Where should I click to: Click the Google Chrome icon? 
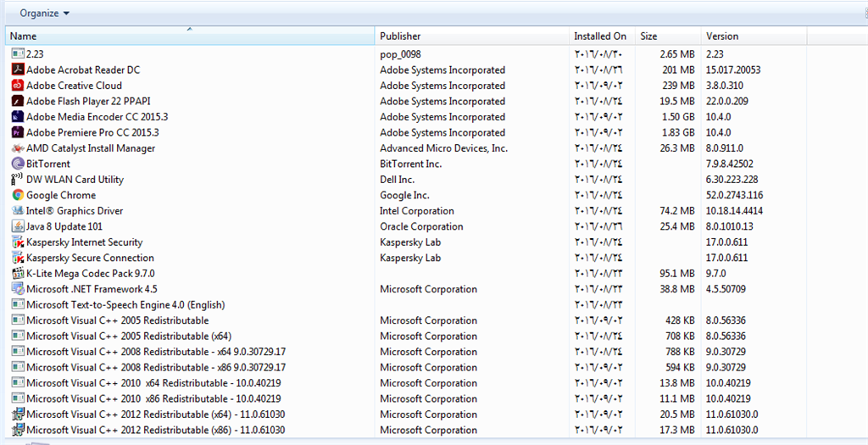[x=18, y=195]
